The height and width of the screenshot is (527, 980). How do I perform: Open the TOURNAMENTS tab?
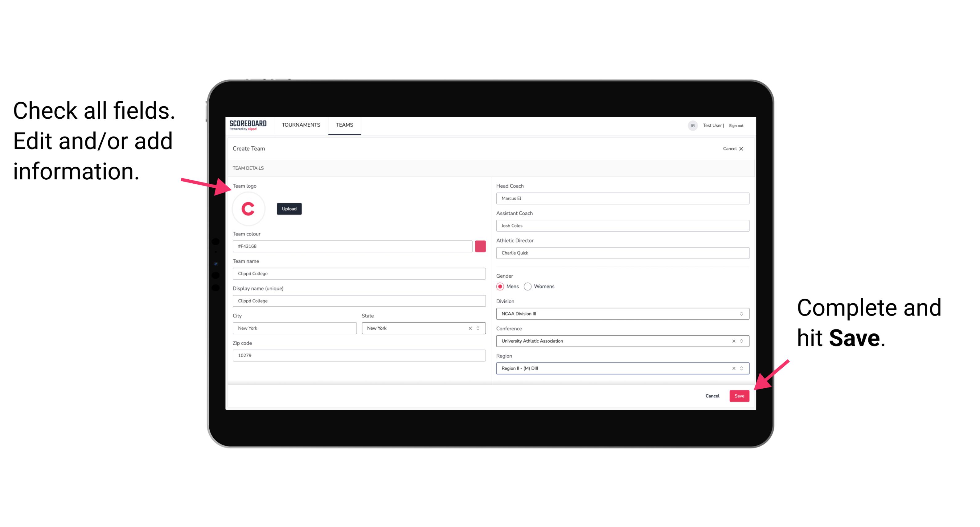(x=301, y=125)
